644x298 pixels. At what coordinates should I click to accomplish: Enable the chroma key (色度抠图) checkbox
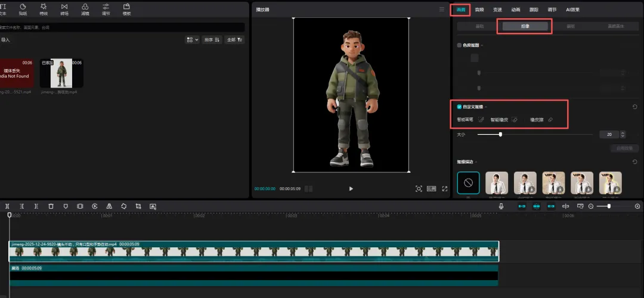click(459, 45)
